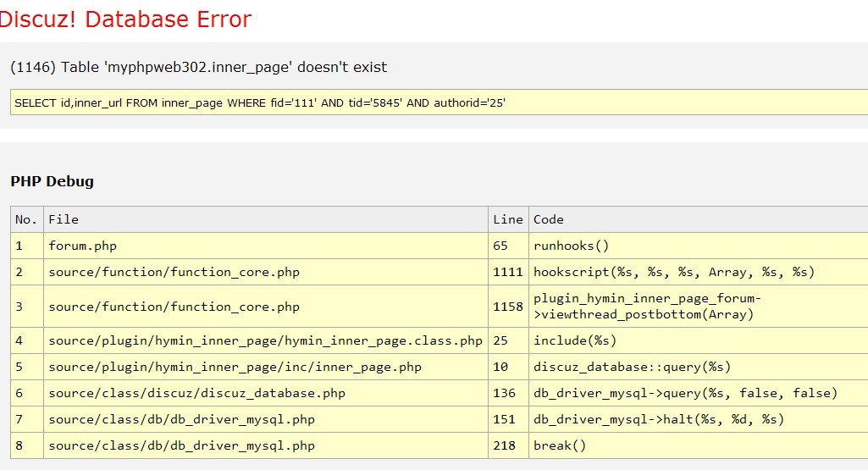Click the hookscript(%s, %s, %s, Array...) code cell
Screen dimensions: 868x470
(699, 272)
